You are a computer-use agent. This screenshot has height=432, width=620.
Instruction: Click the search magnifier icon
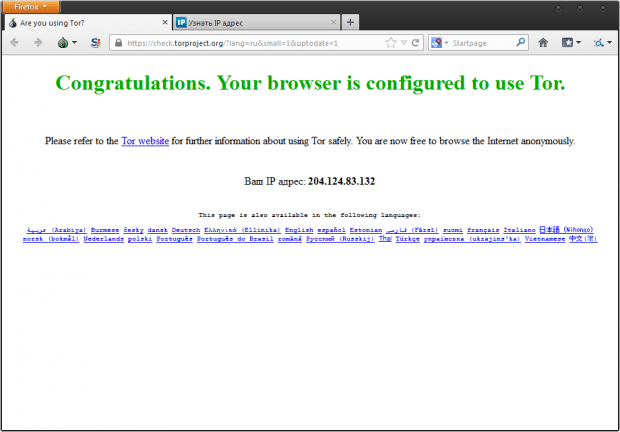click(x=521, y=43)
